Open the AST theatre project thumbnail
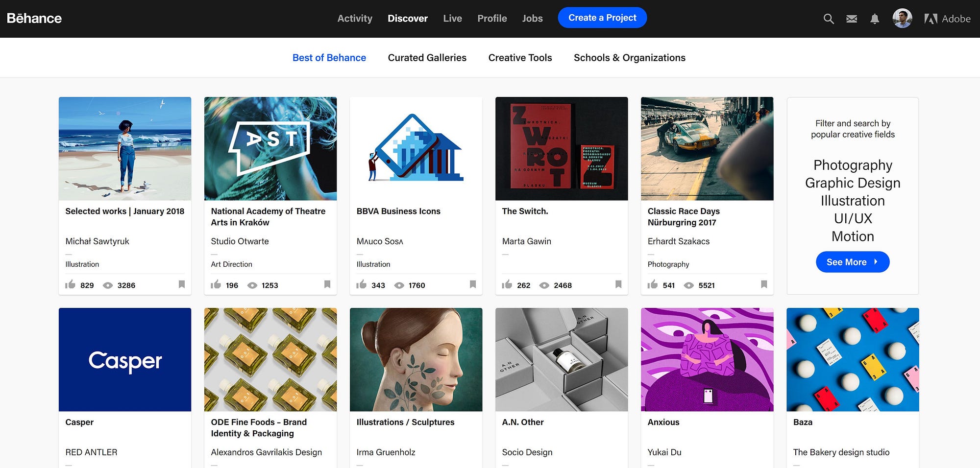The width and height of the screenshot is (980, 468). click(x=270, y=148)
